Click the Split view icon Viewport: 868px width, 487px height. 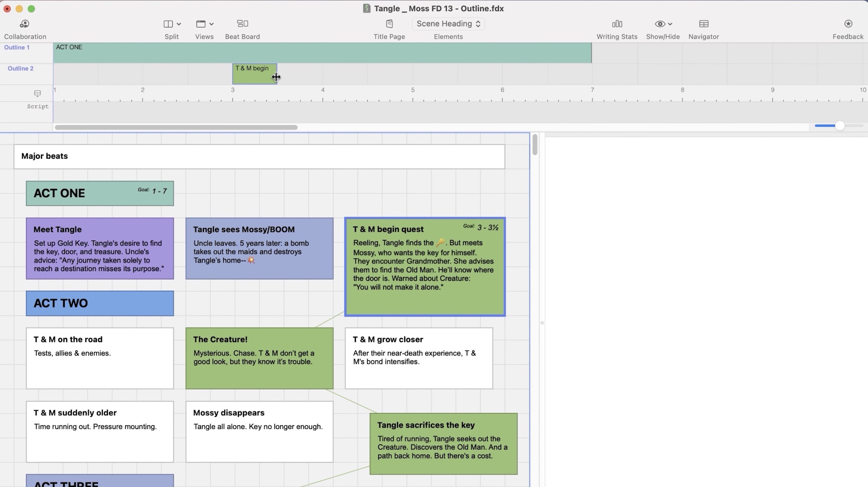click(168, 24)
